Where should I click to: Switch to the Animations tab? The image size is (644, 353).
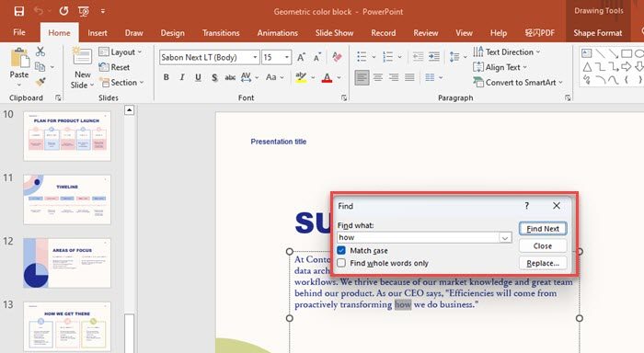tap(278, 33)
